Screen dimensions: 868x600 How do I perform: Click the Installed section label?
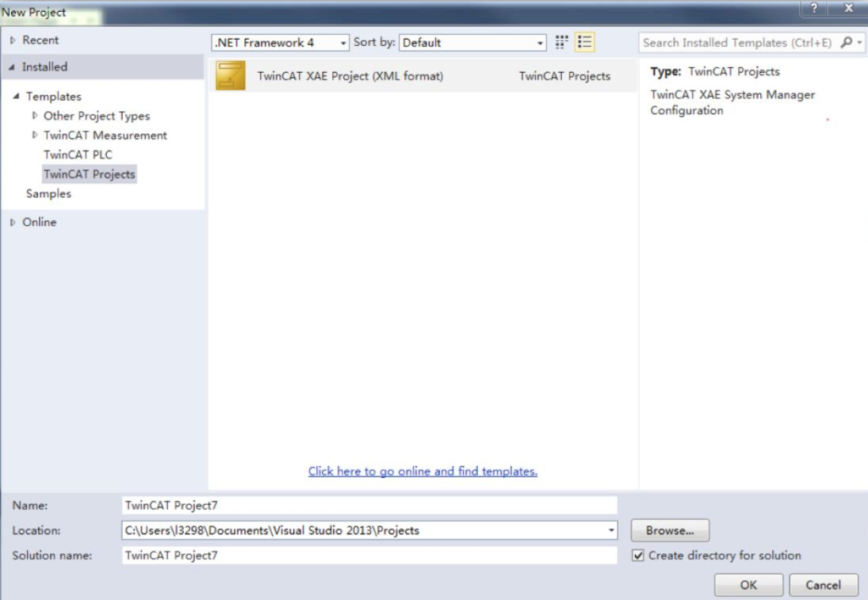coord(45,67)
